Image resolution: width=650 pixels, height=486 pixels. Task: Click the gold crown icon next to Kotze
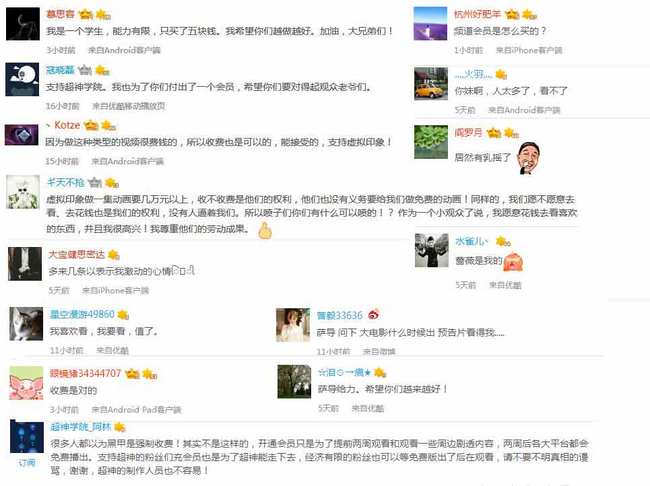tap(91, 125)
